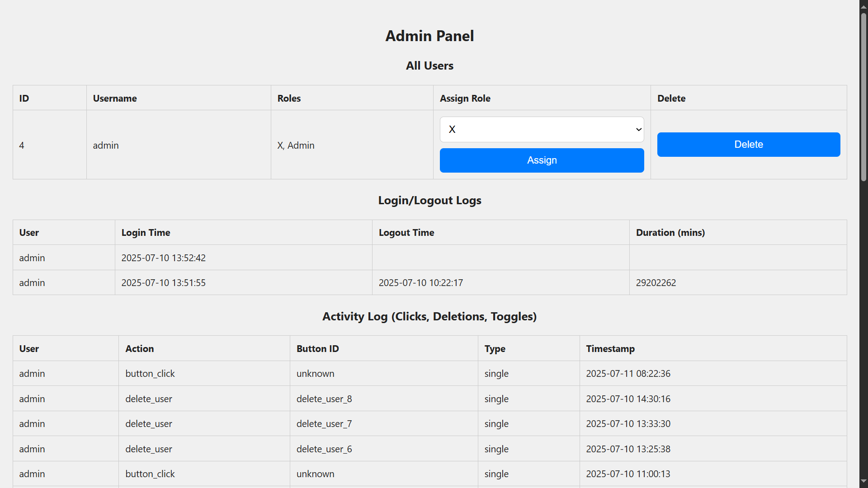This screenshot has height=488, width=868.
Task: Click the blue Assign button
Action: (x=542, y=160)
